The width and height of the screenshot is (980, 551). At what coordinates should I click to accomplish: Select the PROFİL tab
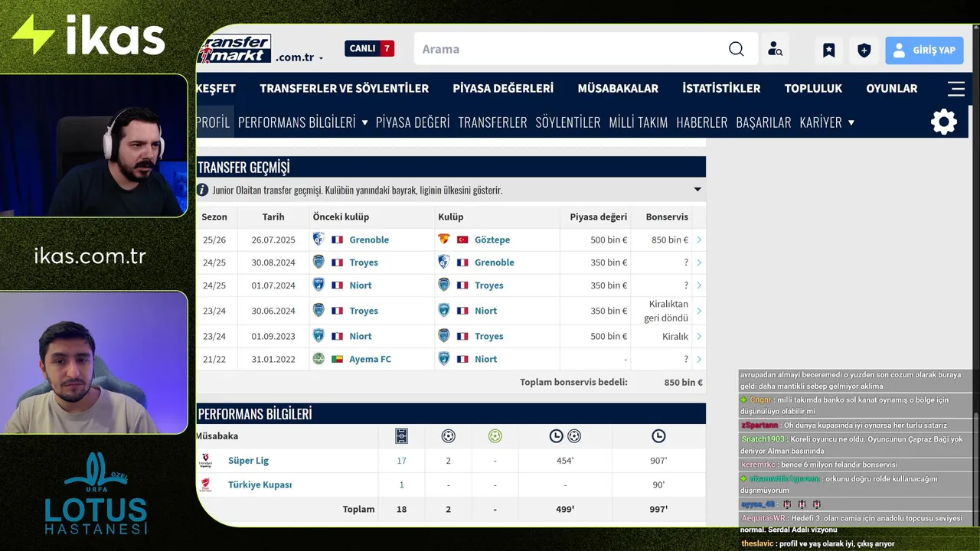214,122
